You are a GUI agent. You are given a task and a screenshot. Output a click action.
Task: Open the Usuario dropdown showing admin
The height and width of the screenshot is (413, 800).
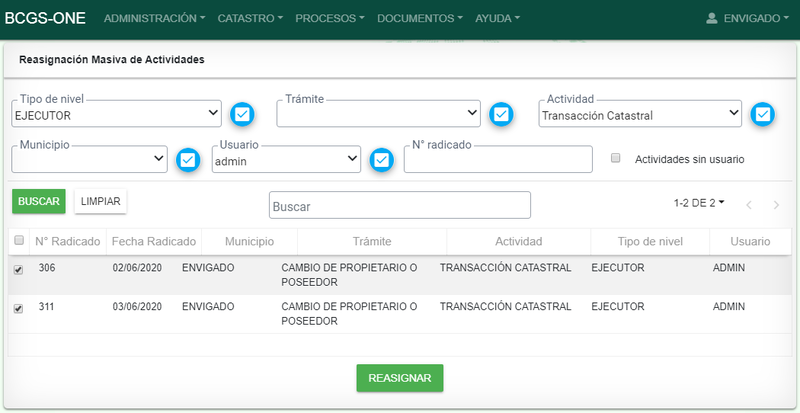tap(286, 160)
